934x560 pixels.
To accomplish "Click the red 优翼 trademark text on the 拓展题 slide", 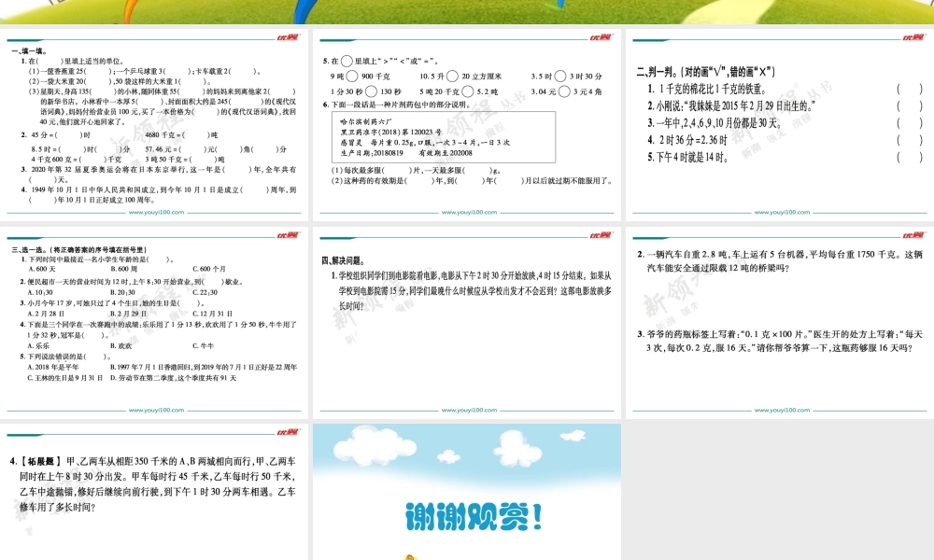I will click(289, 431).
